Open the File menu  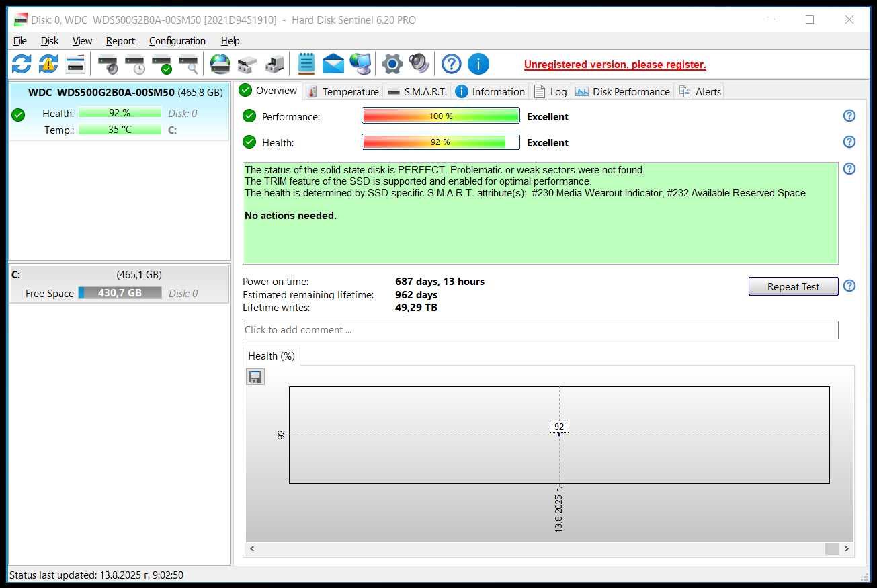point(20,41)
